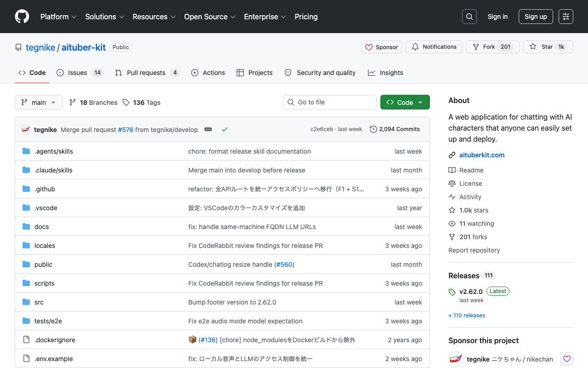Open the tegnike owner link in title
The image size is (588, 368).
(x=40, y=47)
